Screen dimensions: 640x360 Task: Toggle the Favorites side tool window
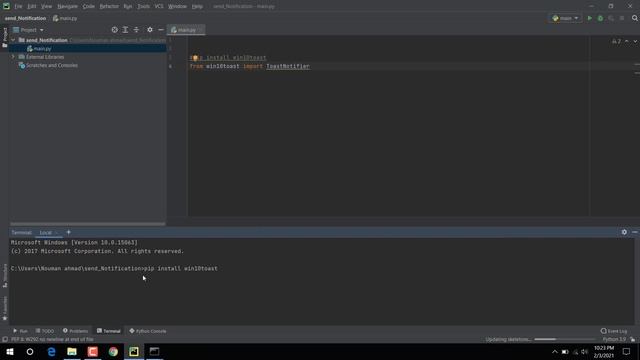[4, 308]
